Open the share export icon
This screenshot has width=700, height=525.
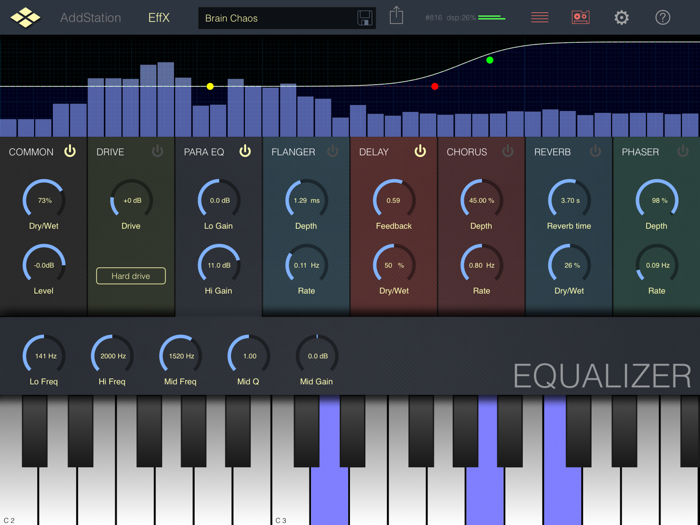pyautogui.click(x=396, y=15)
